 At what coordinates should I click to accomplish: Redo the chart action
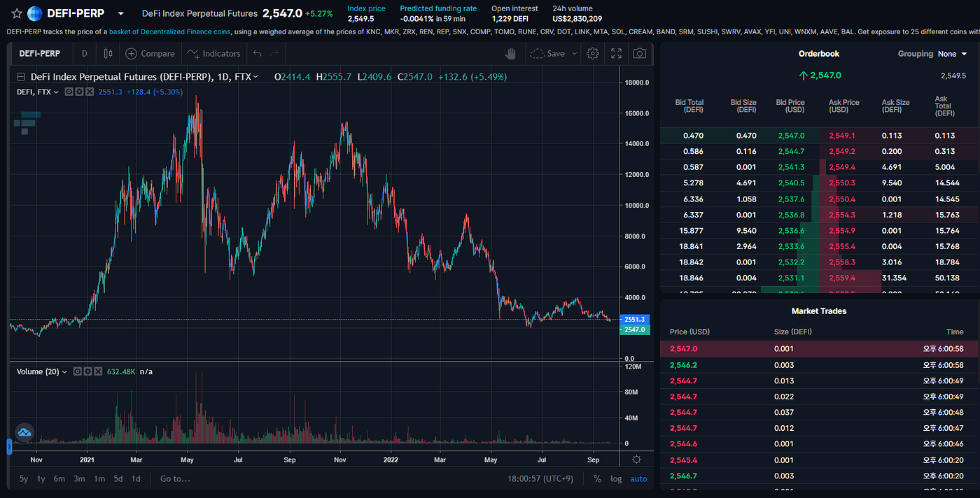pos(274,53)
